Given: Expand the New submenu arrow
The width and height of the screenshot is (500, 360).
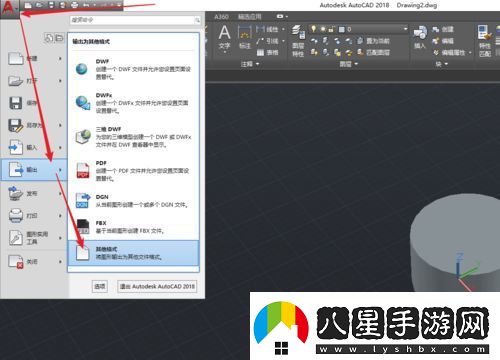Looking at the screenshot, I should tap(60, 58).
